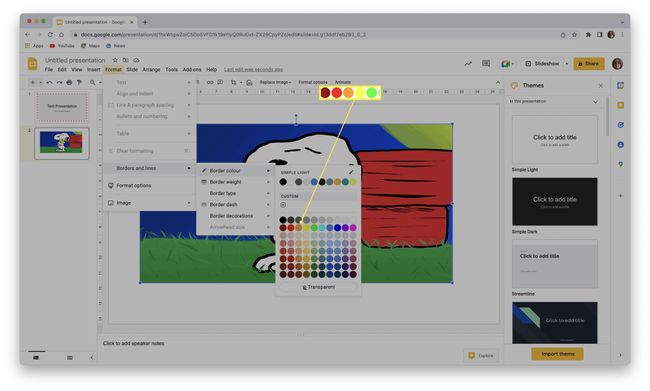
Task: Click the add custom colour plus icon
Action: [283, 205]
